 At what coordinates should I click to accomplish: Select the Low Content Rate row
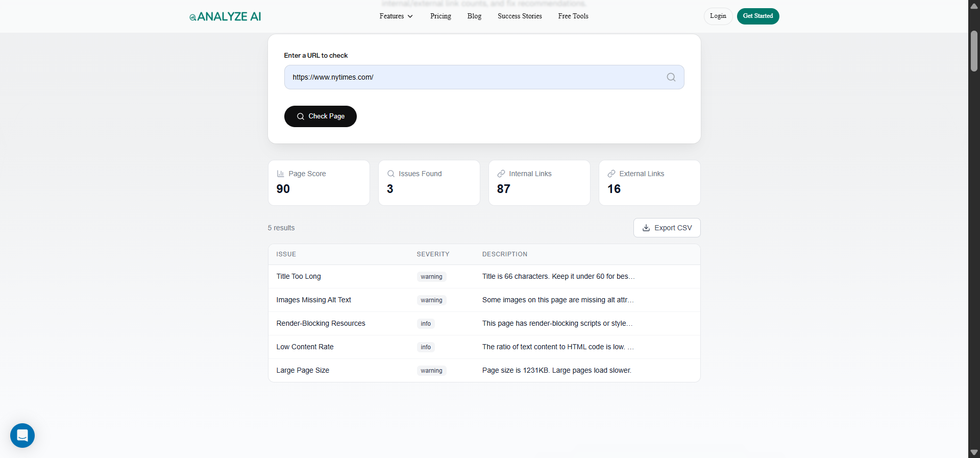click(484, 347)
